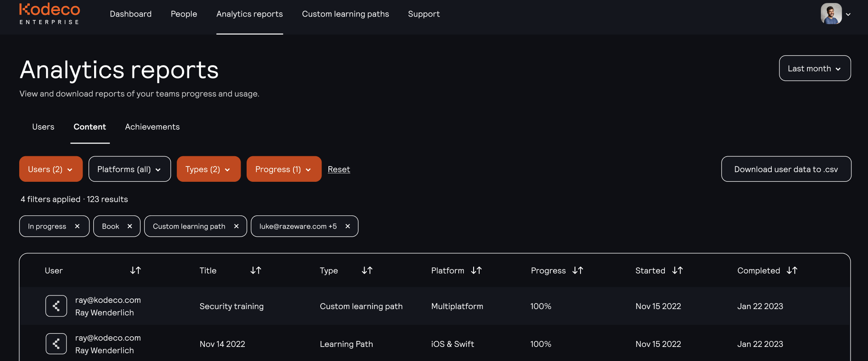Image resolution: width=868 pixels, height=361 pixels.
Task: Sort table by Platform column
Action: click(x=476, y=270)
